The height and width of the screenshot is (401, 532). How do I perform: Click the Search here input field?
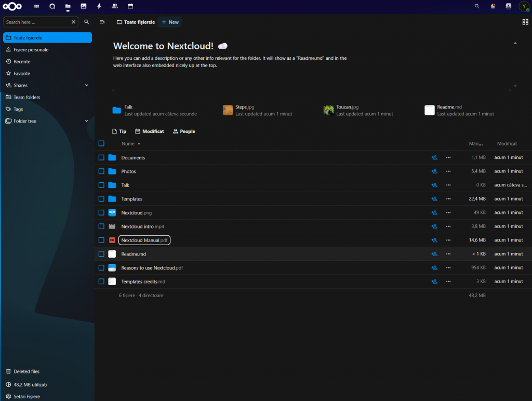(37, 22)
